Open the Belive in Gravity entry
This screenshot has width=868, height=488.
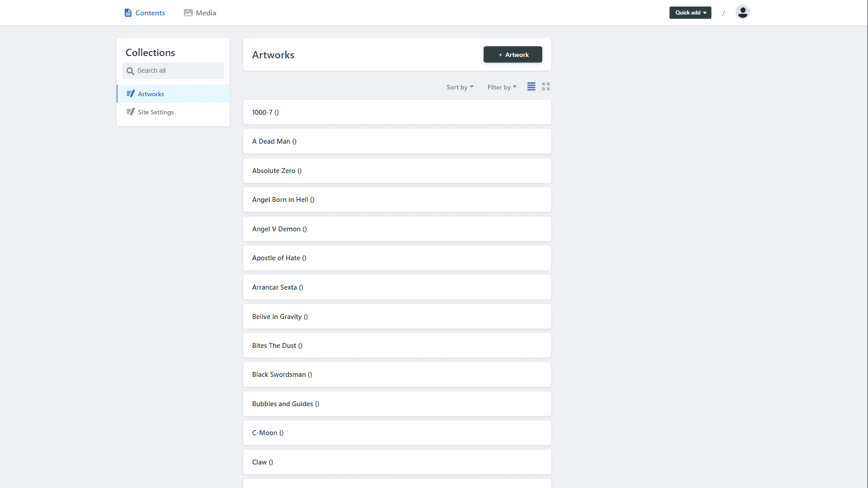click(397, 316)
